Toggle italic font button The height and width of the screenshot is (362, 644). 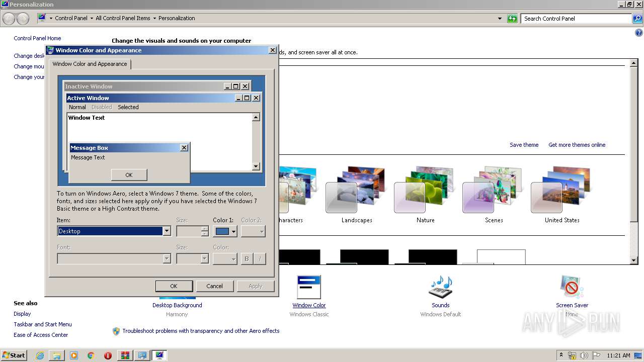click(x=260, y=259)
